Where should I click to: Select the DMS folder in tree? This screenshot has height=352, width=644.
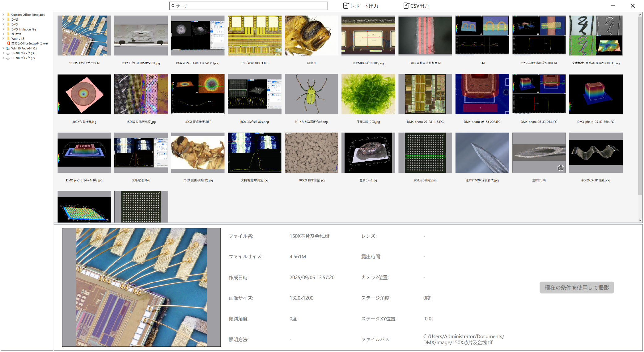coord(15,19)
